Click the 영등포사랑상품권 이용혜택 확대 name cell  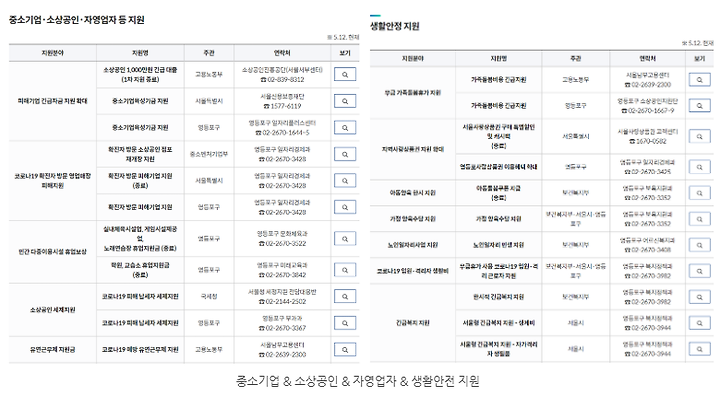click(x=499, y=167)
